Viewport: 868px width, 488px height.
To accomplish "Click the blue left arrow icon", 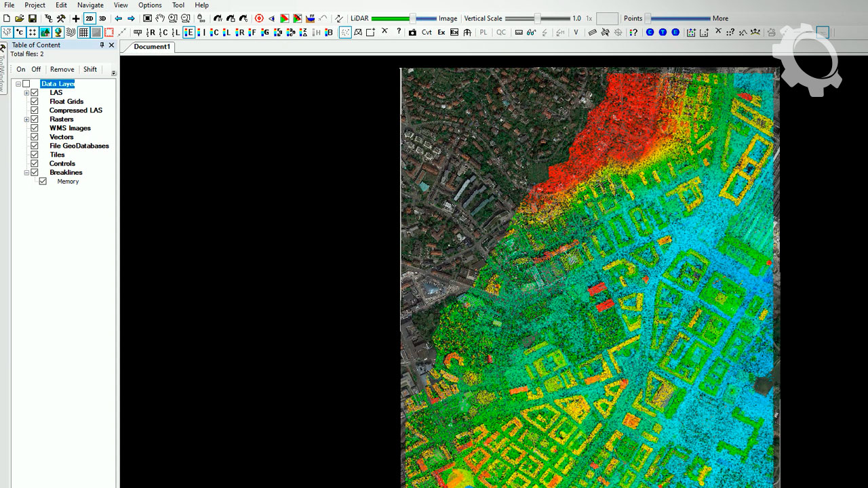I will pos(119,19).
